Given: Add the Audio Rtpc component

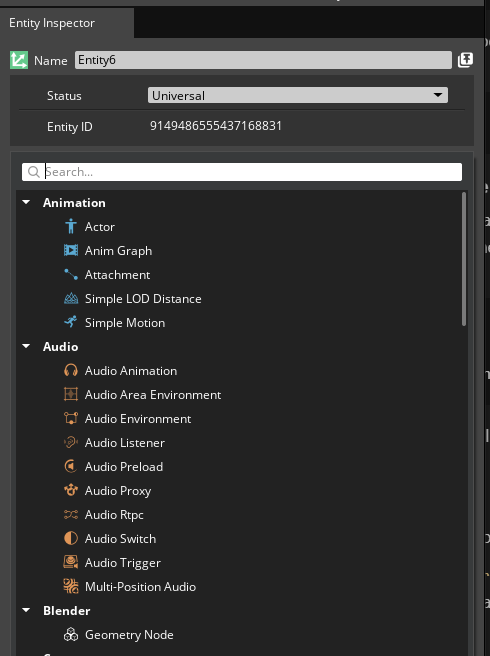Looking at the screenshot, I should [x=114, y=515].
